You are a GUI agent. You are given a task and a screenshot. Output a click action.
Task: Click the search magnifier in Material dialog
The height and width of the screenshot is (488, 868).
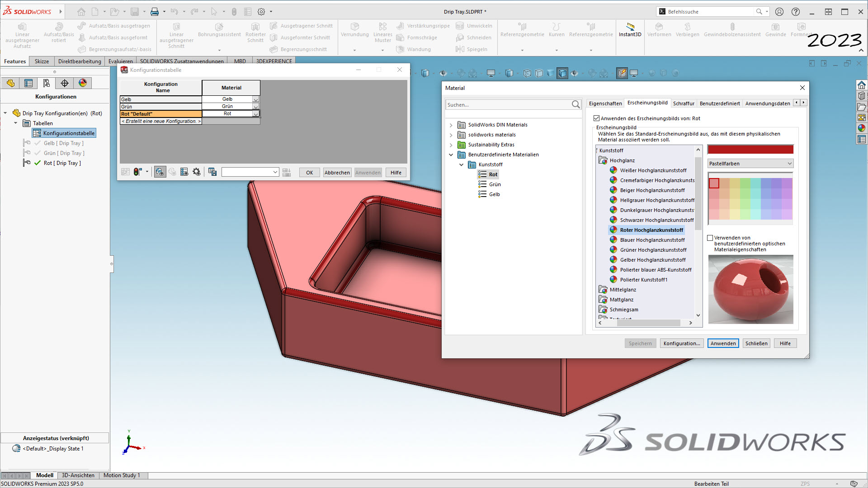tap(576, 105)
